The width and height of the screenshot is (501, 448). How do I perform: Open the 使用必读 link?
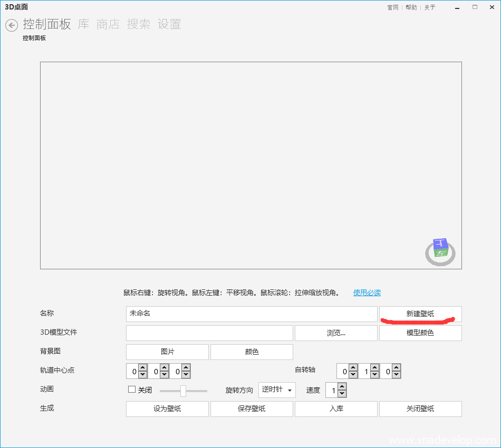(367, 293)
